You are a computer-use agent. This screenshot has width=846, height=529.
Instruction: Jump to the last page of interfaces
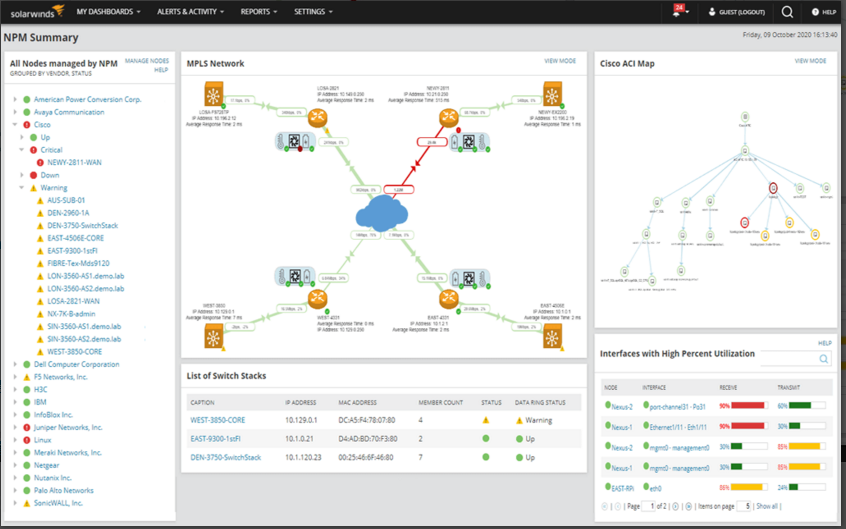tap(688, 506)
